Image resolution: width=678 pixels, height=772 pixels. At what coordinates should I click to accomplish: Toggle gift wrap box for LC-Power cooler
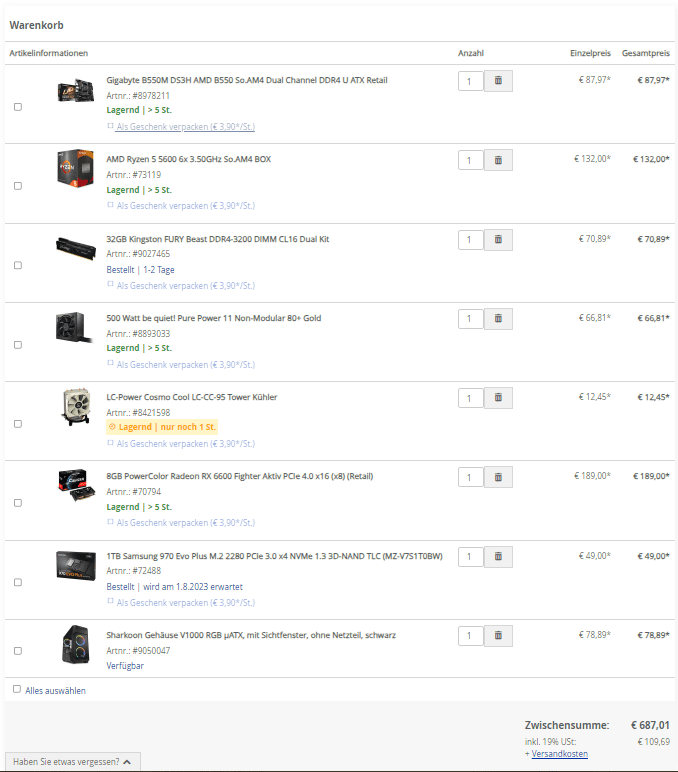110,443
